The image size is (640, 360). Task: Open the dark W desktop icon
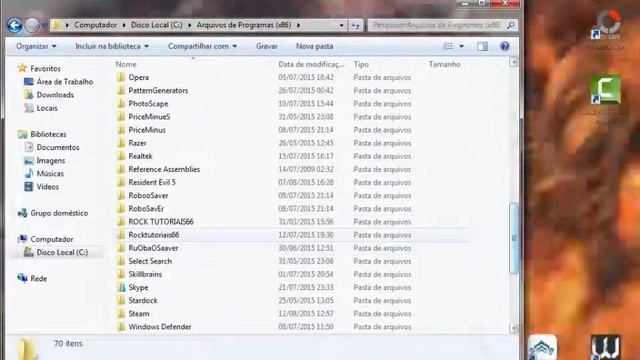click(605, 348)
